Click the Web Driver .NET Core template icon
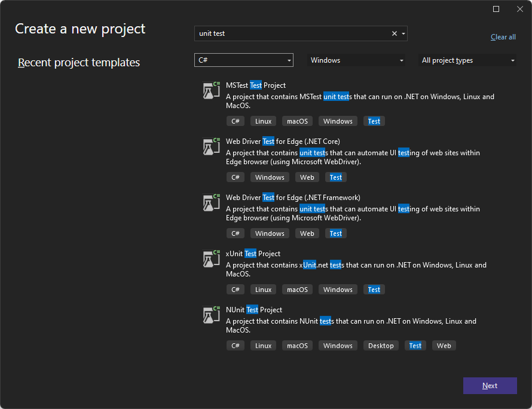Viewport: 532px width, 409px height. coord(211,146)
